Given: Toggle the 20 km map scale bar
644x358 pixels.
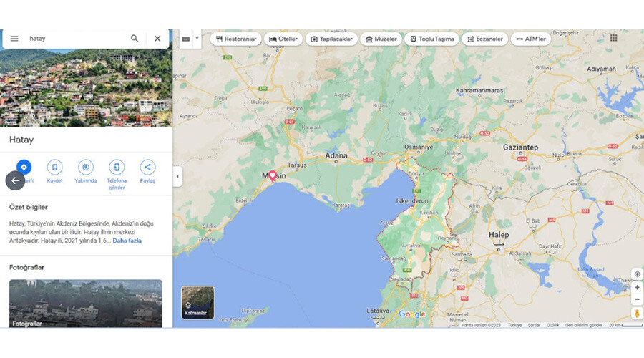Looking at the screenshot, I should (626, 325).
